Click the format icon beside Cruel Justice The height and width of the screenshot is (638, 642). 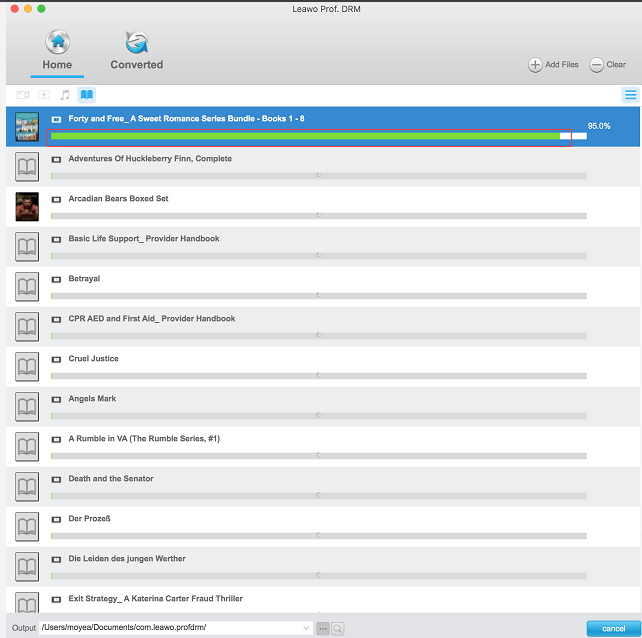tap(56, 360)
